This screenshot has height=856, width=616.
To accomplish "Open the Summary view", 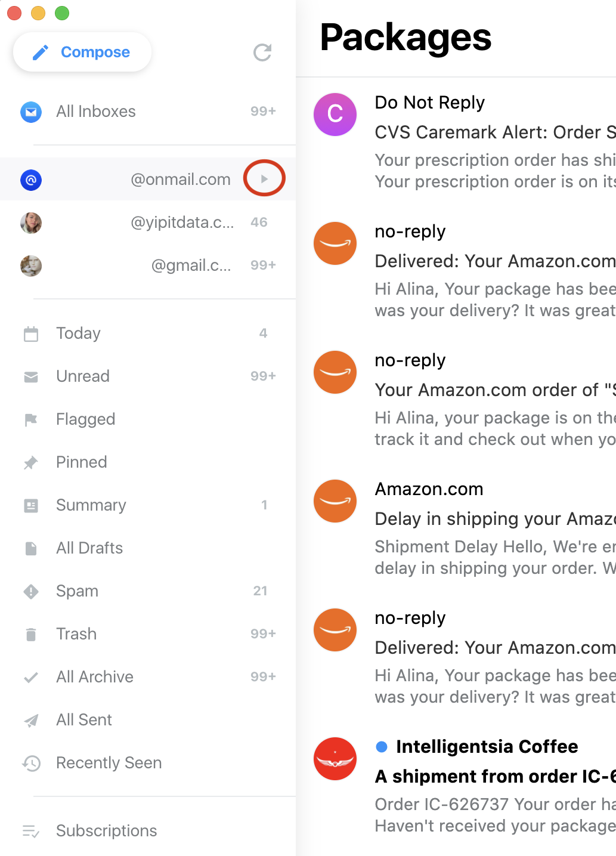I will pos(91,505).
